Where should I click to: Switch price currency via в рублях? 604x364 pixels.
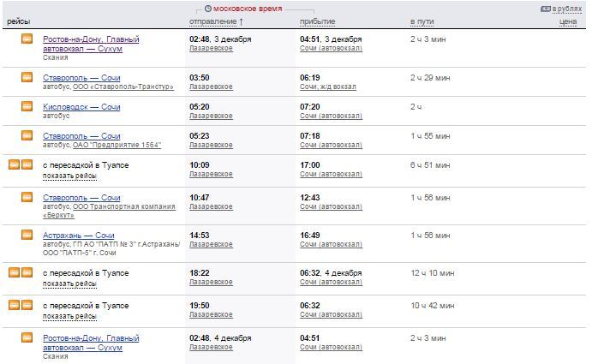[x=568, y=9]
